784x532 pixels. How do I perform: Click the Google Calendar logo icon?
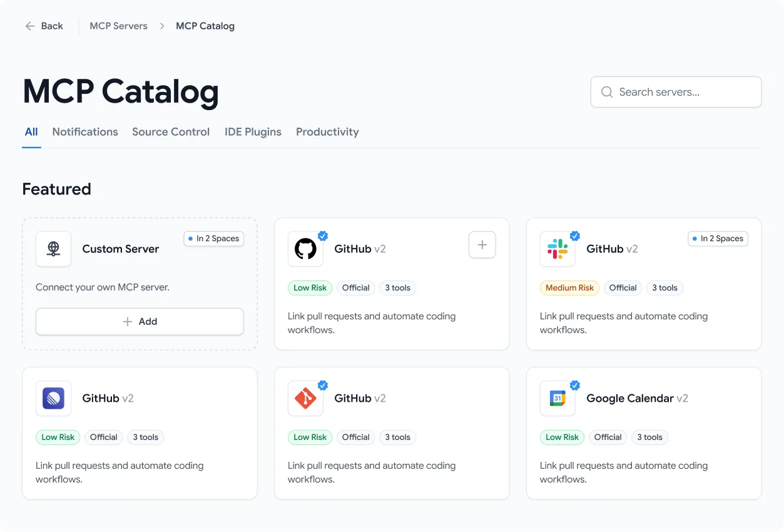557,399
